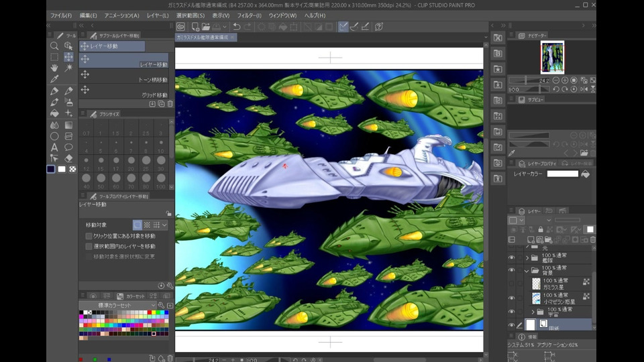The height and width of the screenshot is (362, 644).
Task: Select the Operation object tool
Action: coord(68,46)
